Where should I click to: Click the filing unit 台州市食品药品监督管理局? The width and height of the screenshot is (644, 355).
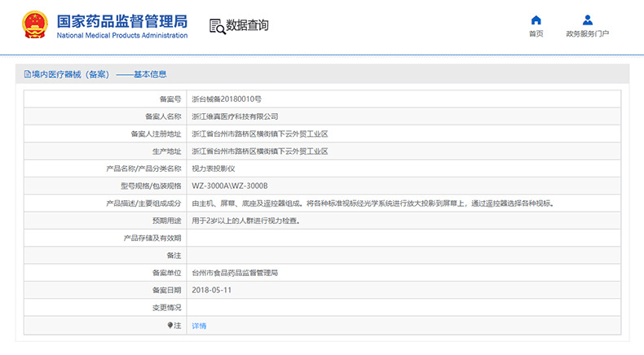[235, 273]
